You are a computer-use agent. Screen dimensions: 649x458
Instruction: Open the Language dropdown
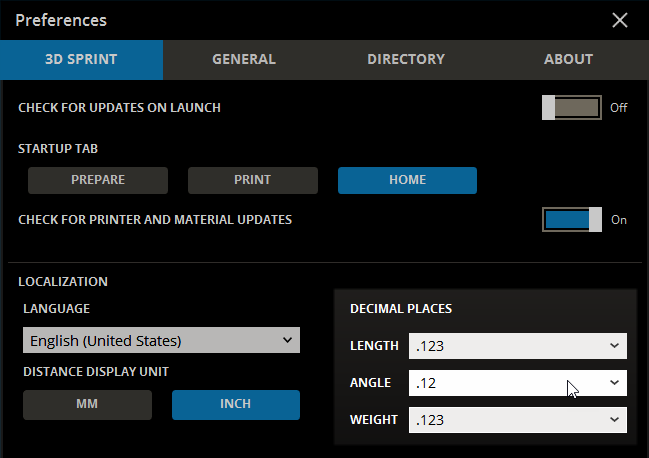[161, 341]
